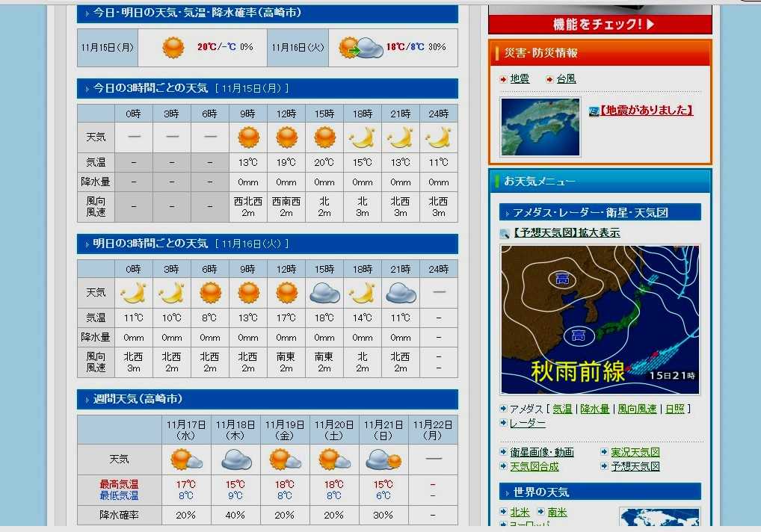This screenshot has height=532, width=761.
Task: Click the 秋雨前線 forecast weather map image
Action: tap(600, 320)
